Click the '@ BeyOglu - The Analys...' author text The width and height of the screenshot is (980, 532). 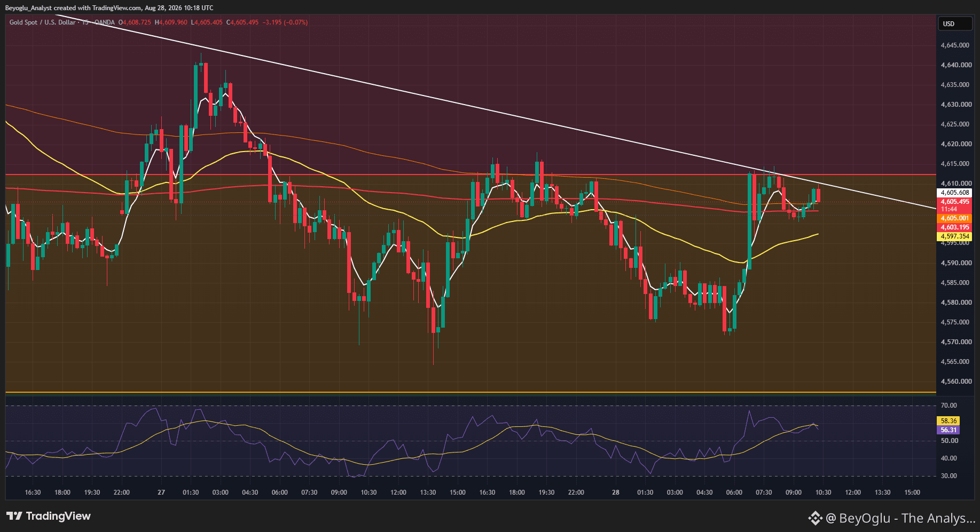(x=900, y=518)
